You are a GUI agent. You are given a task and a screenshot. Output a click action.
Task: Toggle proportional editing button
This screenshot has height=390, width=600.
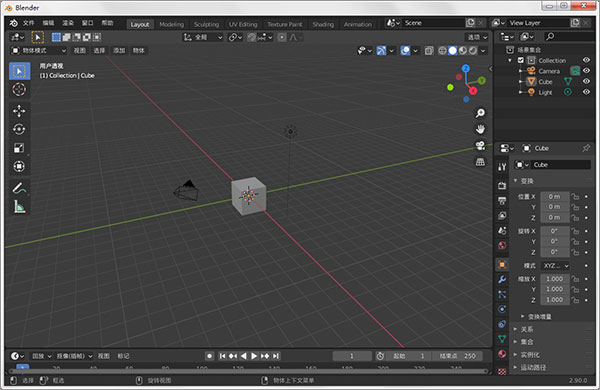(x=282, y=37)
